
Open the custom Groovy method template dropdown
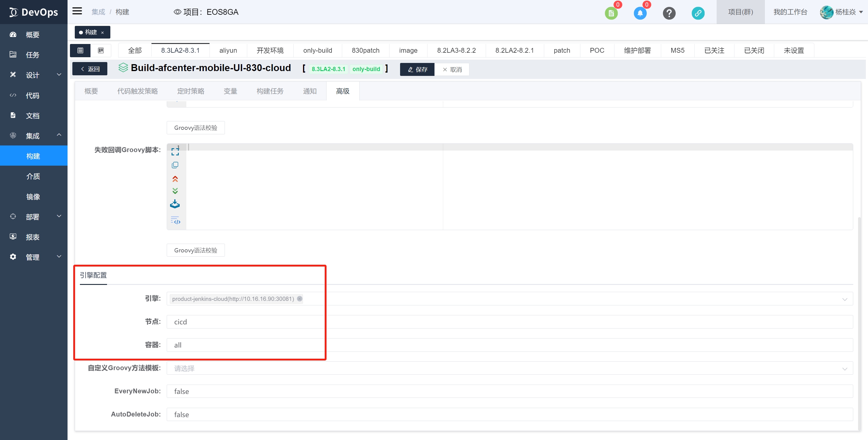[x=510, y=368]
